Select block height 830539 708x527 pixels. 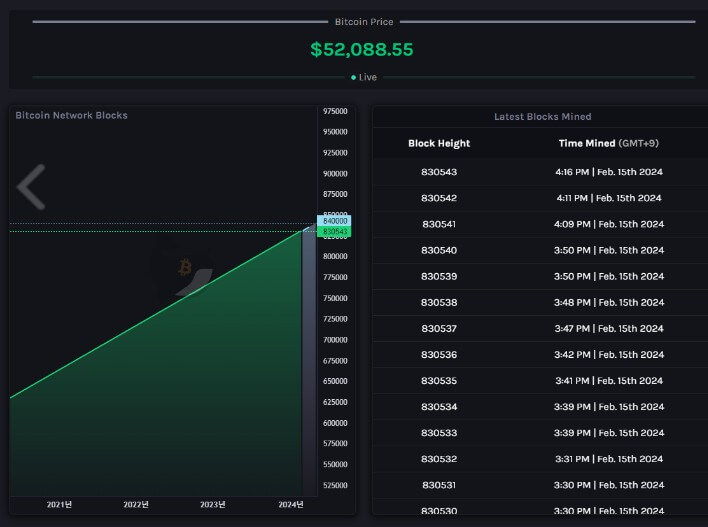(439, 276)
